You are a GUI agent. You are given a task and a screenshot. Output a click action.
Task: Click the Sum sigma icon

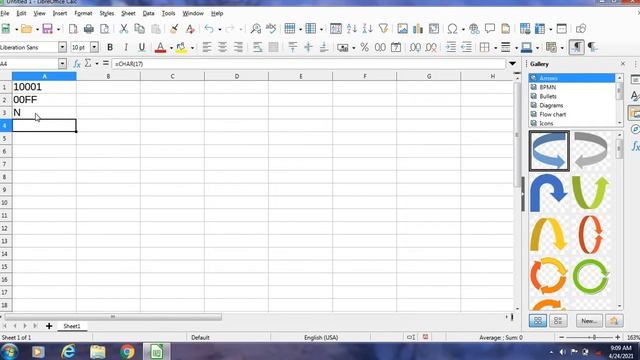coord(88,64)
